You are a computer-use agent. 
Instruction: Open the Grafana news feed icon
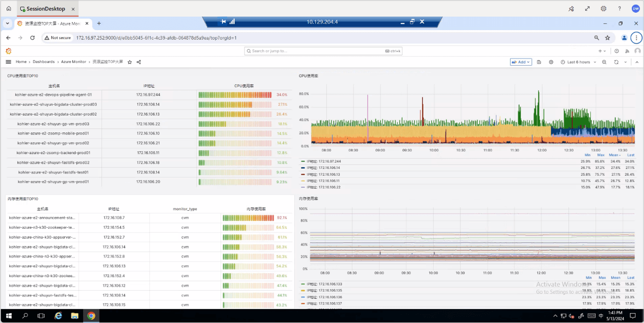tap(627, 51)
